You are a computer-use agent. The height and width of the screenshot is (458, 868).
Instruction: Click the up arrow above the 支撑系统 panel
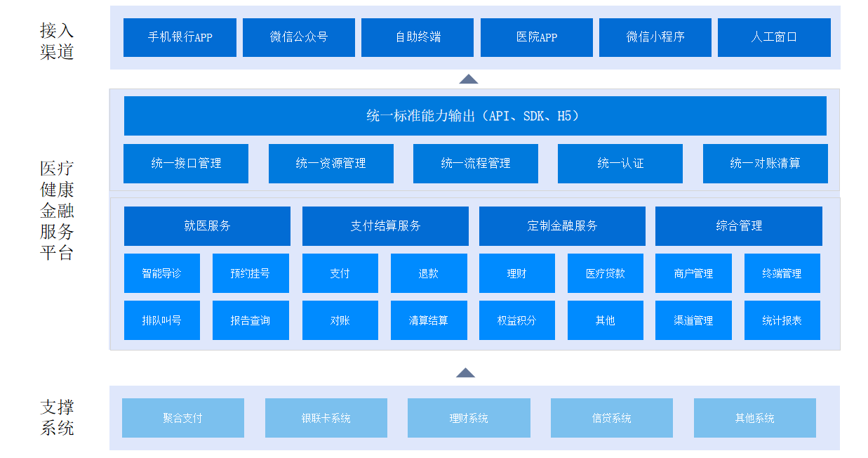[x=465, y=373]
